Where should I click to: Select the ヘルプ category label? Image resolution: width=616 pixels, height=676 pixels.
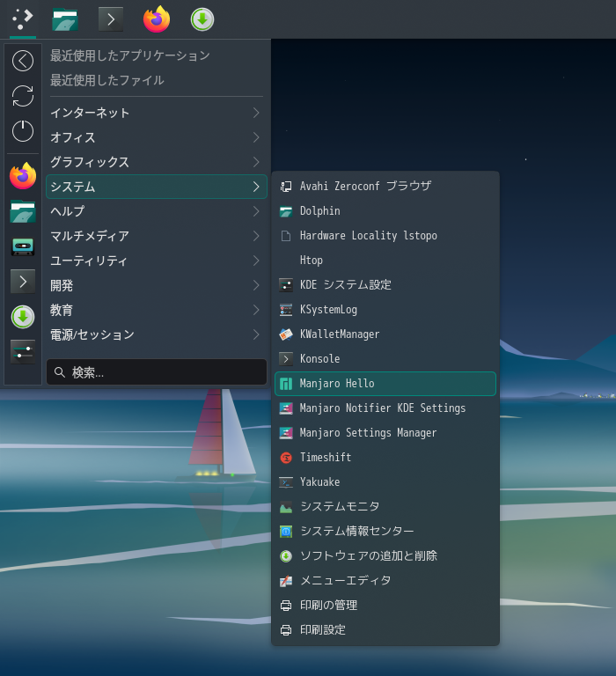pyautogui.click(x=67, y=211)
